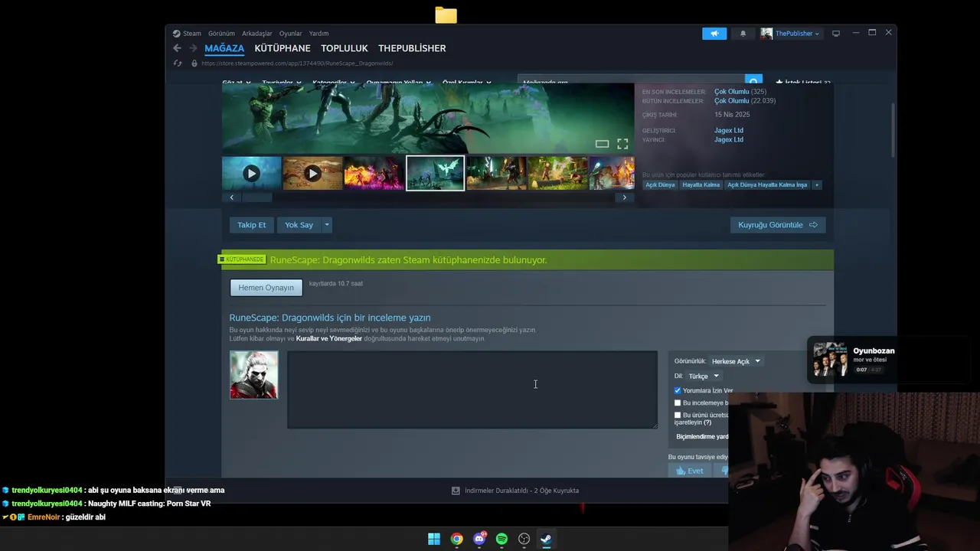Image resolution: width=980 pixels, height=551 pixels.
Task: Open Discord from the taskbar
Action: 479,539
